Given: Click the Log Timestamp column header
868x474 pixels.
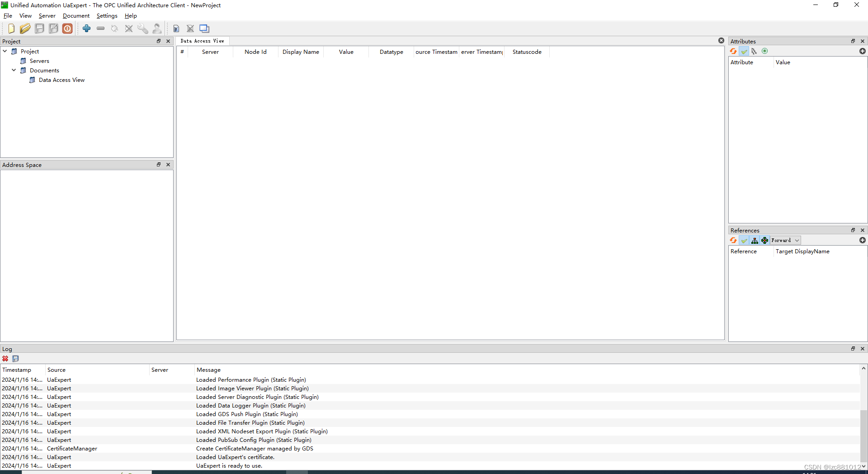Looking at the screenshot, I should point(23,370).
